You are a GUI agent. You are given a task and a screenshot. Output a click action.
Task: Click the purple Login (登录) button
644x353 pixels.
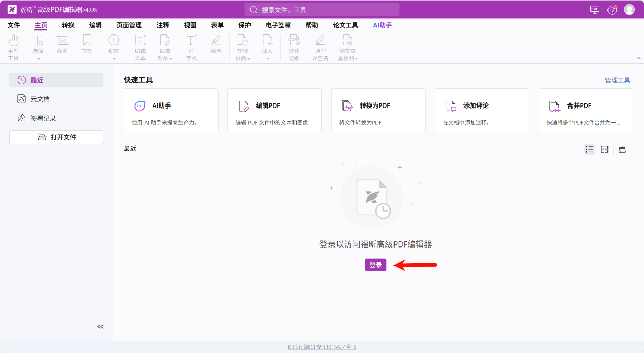coord(375,265)
